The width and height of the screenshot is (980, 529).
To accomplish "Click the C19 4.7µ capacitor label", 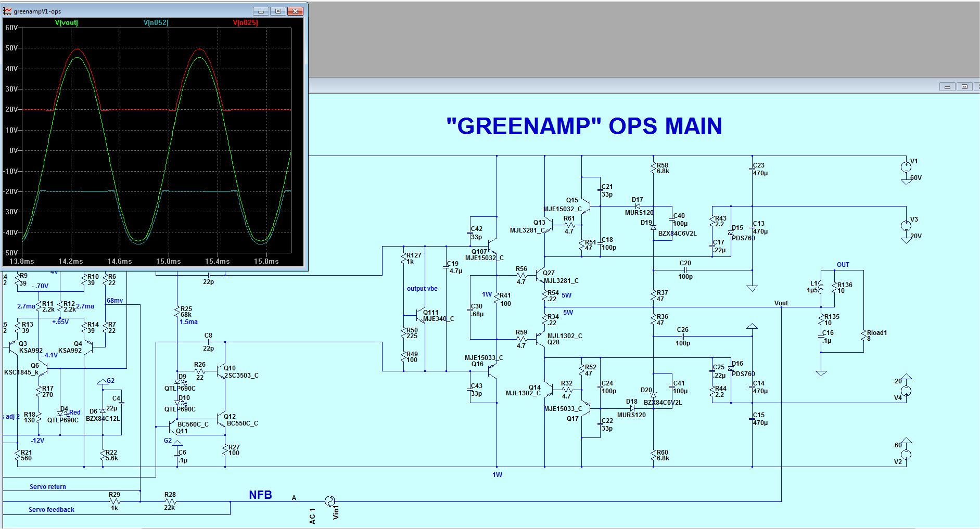I will 454,267.
